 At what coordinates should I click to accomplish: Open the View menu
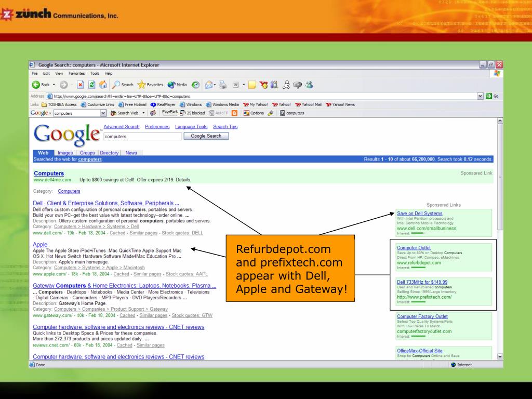pos(59,73)
